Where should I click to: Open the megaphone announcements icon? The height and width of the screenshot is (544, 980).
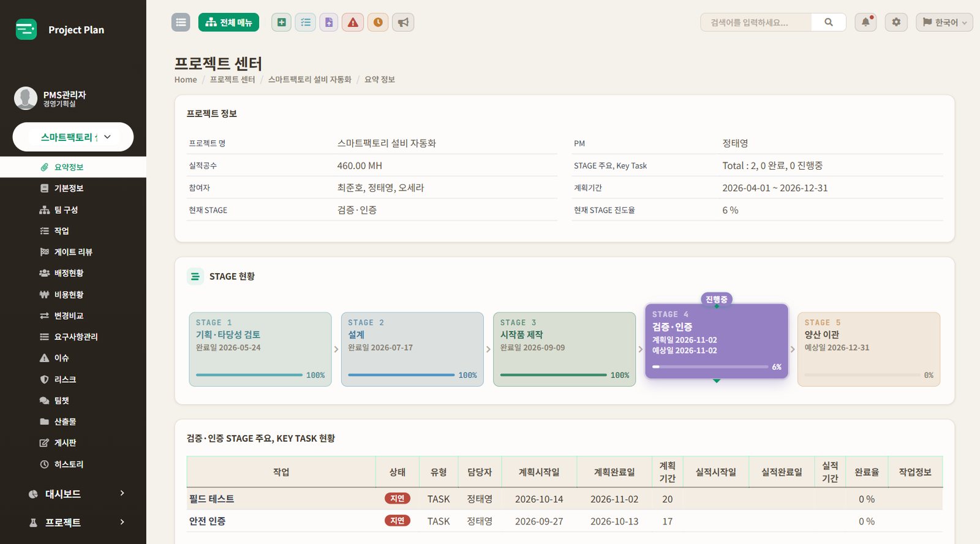click(x=403, y=22)
